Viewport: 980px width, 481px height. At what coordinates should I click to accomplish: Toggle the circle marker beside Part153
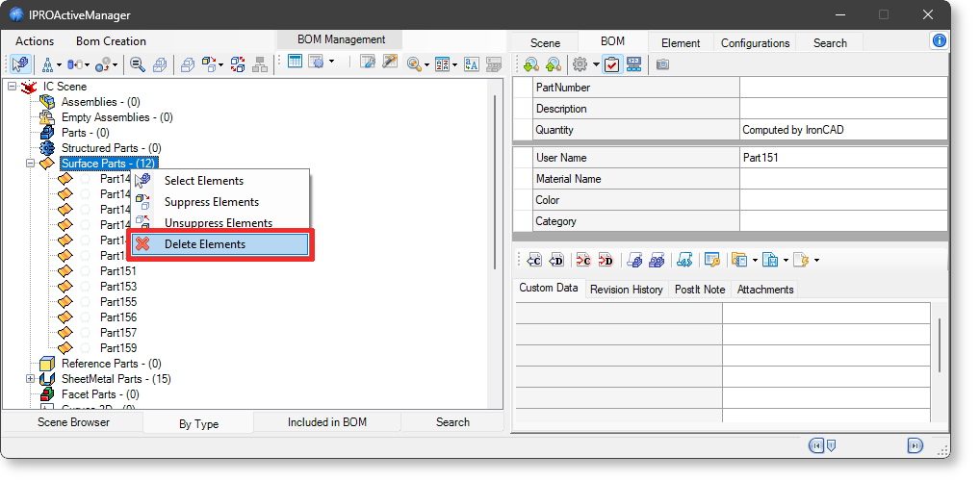point(86,286)
